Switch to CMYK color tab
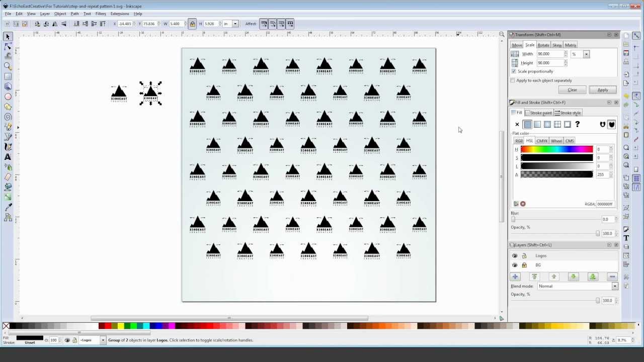Viewport: 644px width, 362px height. (x=542, y=141)
